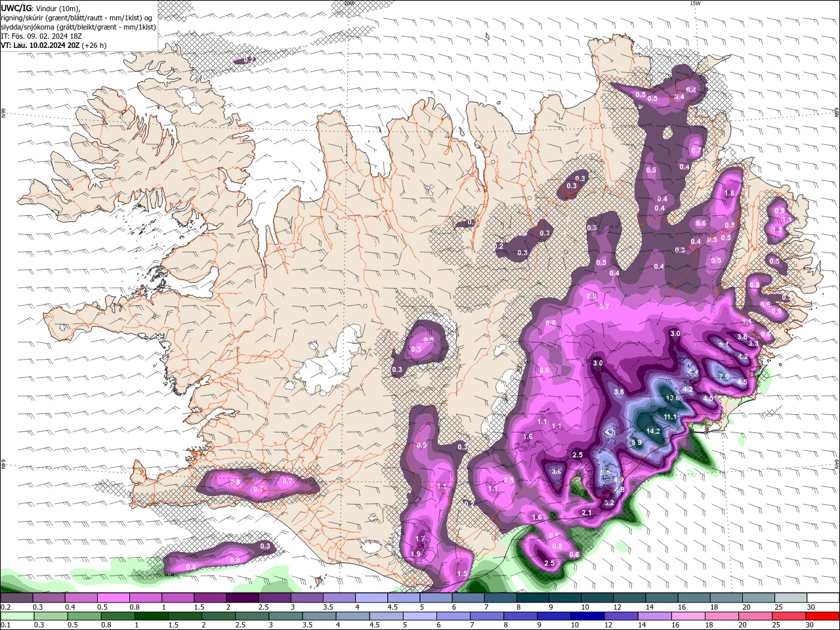Select the light grey 25 swatch in upper legend row
This screenshot has width=840, height=630.
791,598
